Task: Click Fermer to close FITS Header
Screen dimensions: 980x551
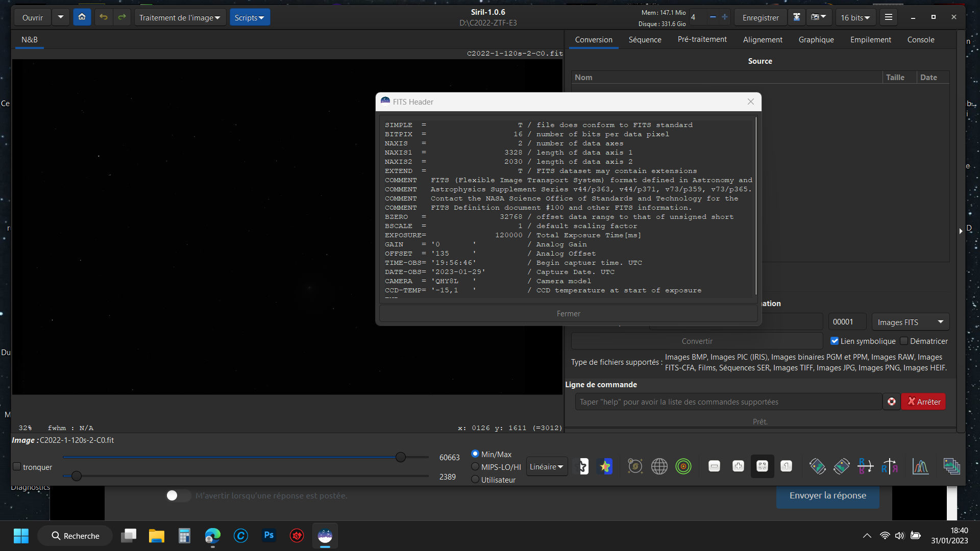Action: click(568, 314)
